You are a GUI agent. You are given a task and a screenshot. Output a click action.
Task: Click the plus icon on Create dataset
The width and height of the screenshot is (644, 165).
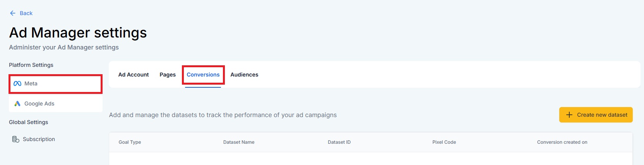[569, 115]
